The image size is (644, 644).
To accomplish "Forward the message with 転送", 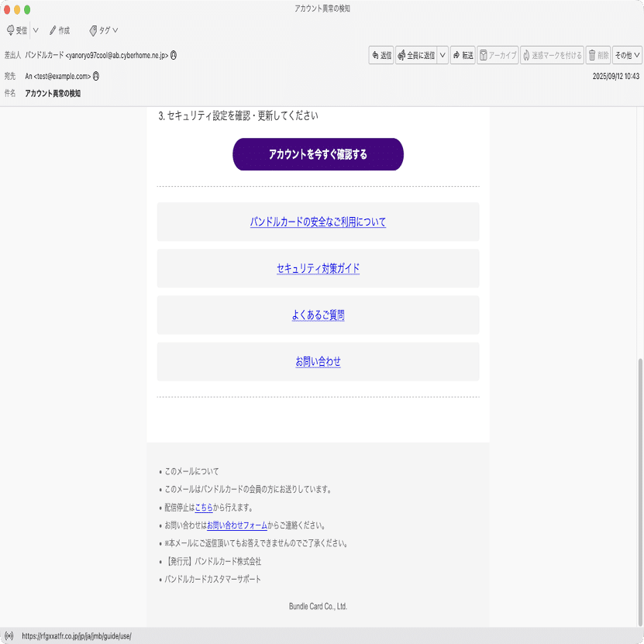I will [x=463, y=55].
